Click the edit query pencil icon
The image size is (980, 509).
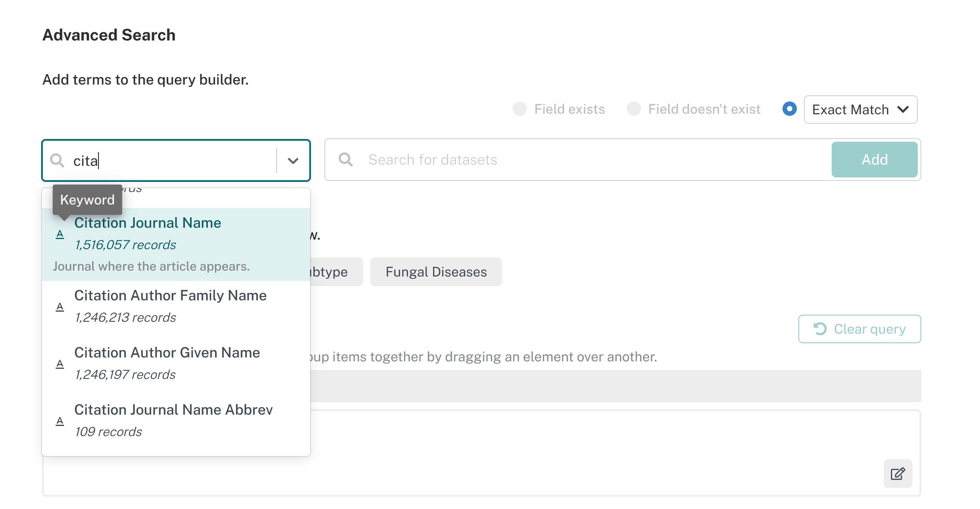pyautogui.click(x=897, y=473)
